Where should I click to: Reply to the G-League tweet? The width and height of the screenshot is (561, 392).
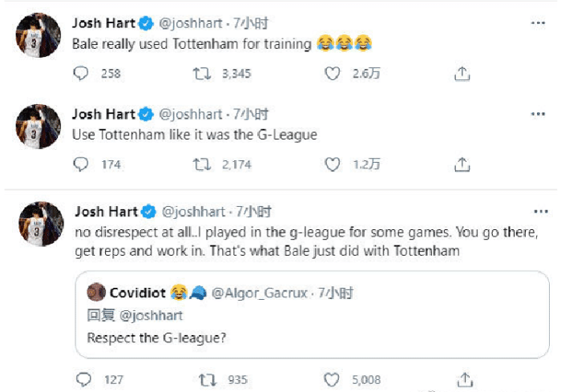(81, 164)
